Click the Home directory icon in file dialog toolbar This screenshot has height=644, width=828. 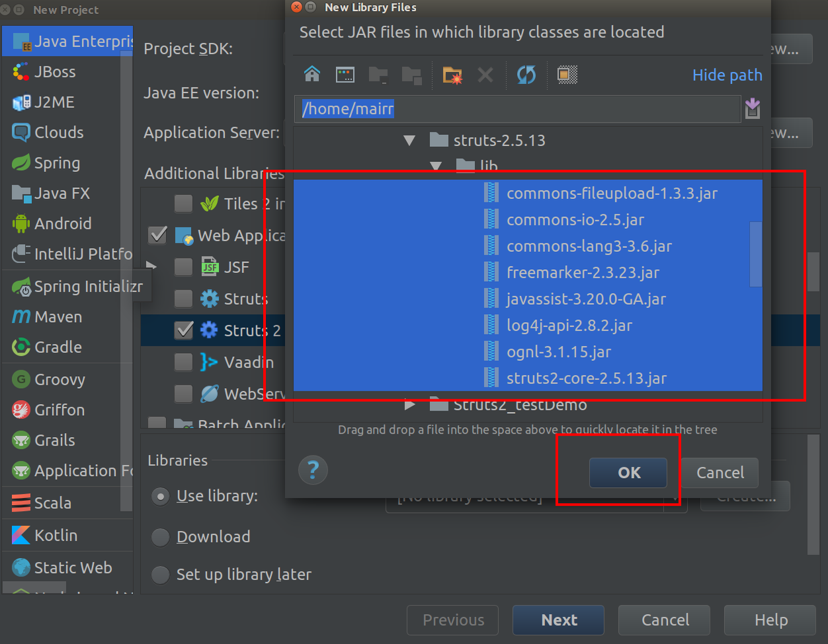click(x=312, y=75)
